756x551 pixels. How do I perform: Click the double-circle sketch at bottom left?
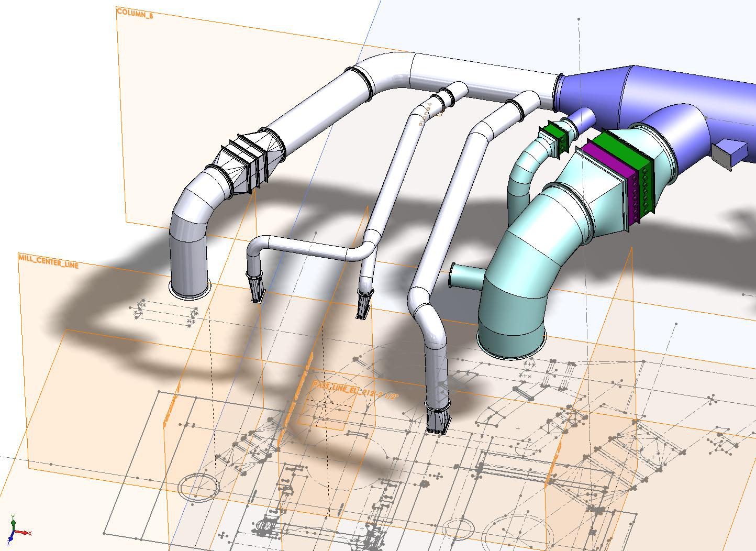point(198,487)
